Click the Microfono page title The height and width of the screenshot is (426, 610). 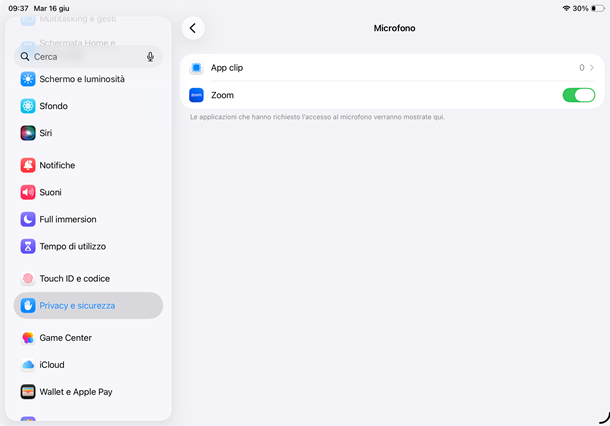click(394, 28)
